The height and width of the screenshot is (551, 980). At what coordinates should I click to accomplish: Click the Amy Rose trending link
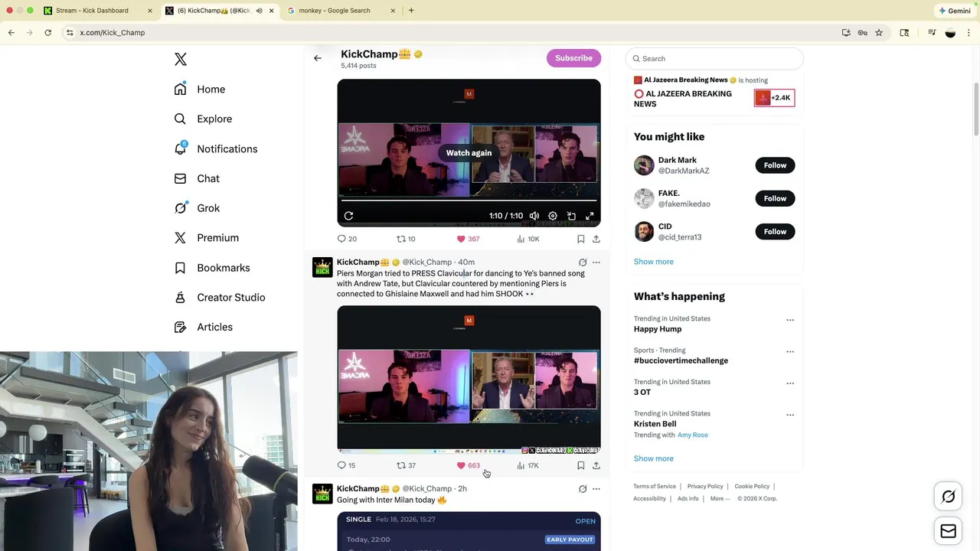pyautogui.click(x=693, y=435)
